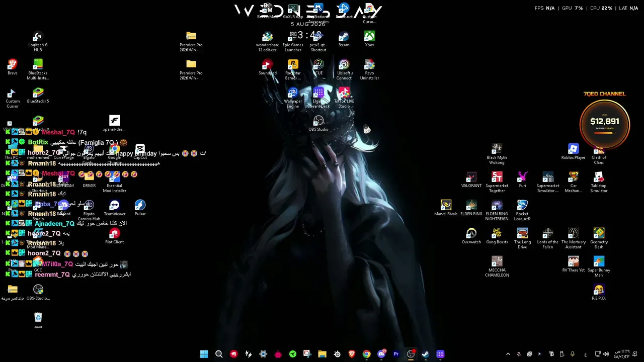Select the pcsx2-qt Shortcut icon
The image size is (644, 362).
click(318, 41)
